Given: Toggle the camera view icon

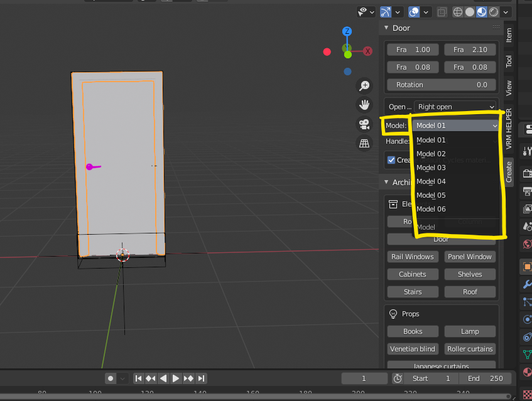Looking at the screenshot, I should [x=364, y=124].
